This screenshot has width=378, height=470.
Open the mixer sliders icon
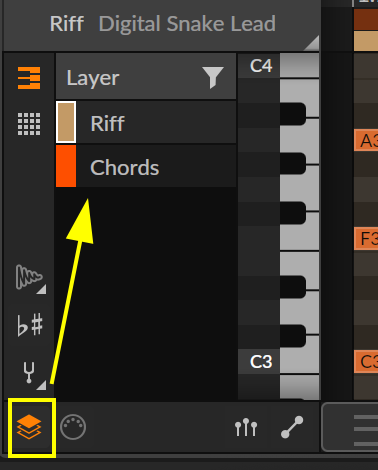[246, 427]
